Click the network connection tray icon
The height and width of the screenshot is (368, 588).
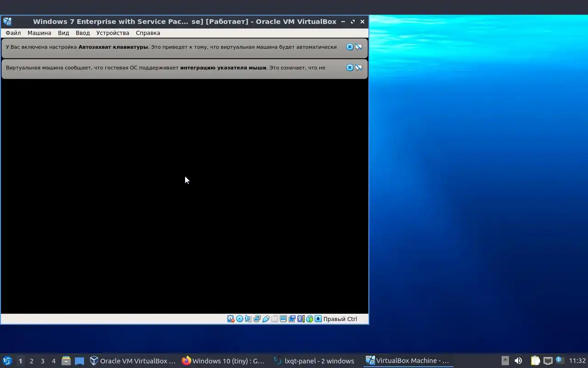click(x=548, y=361)
